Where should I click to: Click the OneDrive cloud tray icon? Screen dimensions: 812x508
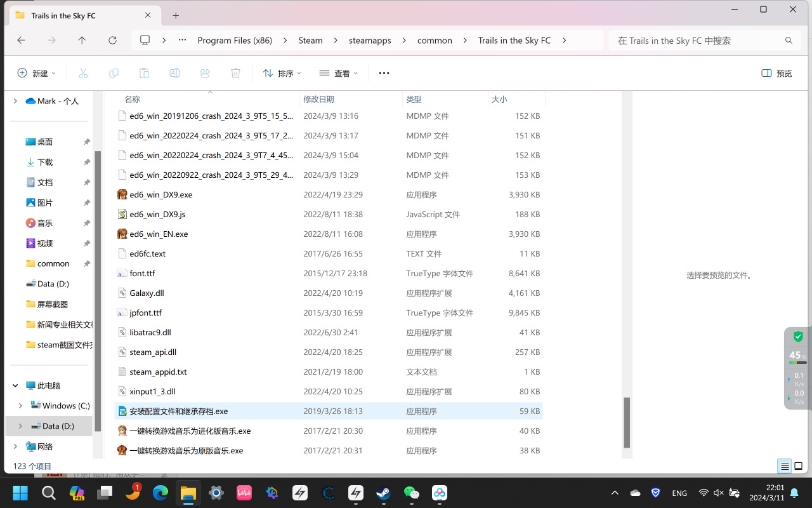tap(635, 493)
